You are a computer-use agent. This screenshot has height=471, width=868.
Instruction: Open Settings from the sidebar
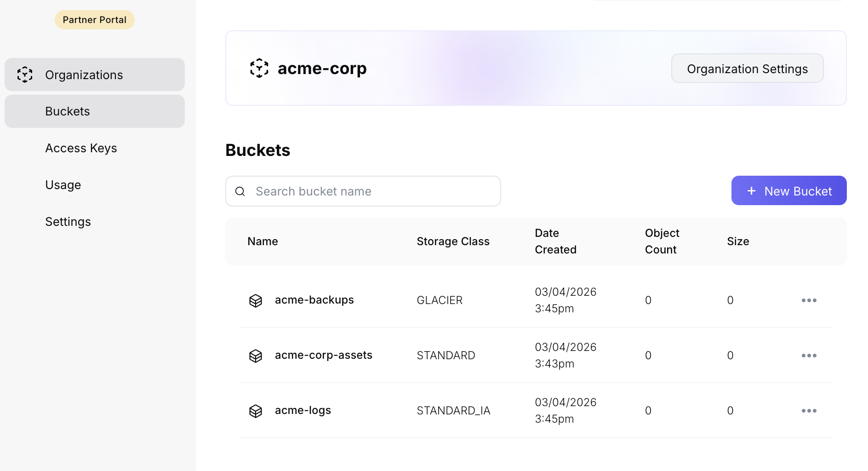[x=68, y=222]
